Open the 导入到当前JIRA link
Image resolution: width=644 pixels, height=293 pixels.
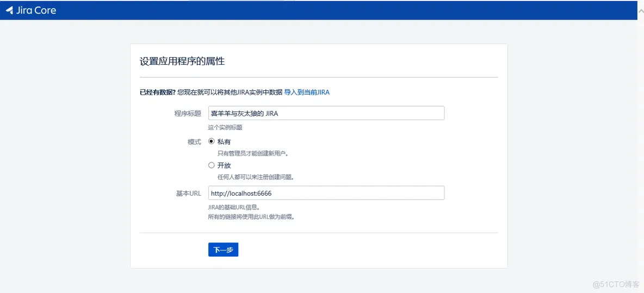[307, 92]
